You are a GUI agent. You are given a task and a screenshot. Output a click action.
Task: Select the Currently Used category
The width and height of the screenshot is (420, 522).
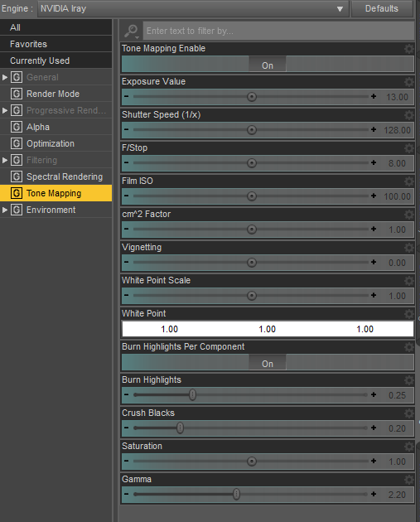(56, 60)
